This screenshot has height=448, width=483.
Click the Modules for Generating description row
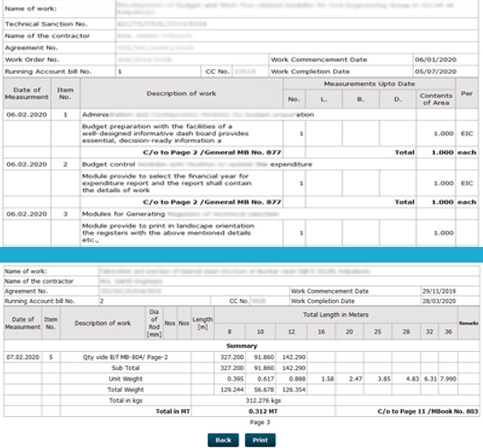click(180, 214)
